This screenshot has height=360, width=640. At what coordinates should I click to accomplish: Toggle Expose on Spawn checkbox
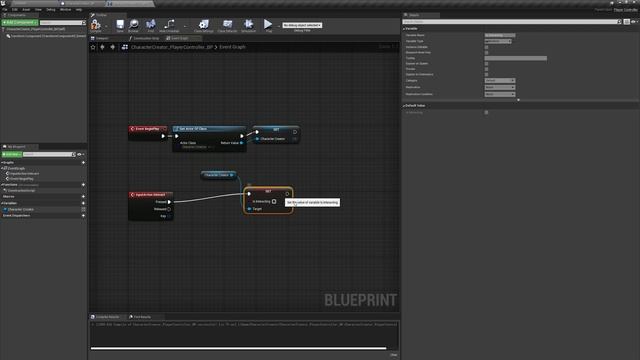point(486,64)
